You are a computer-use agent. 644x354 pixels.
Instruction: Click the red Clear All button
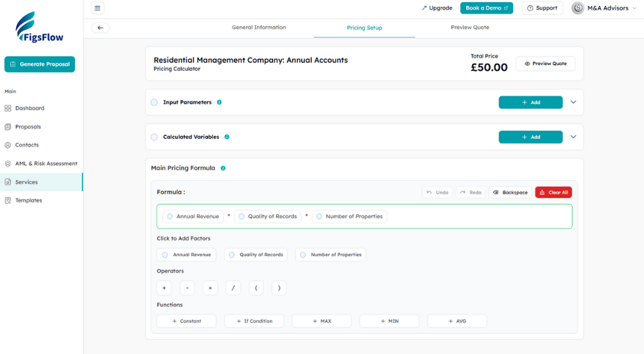pos(554,192)
